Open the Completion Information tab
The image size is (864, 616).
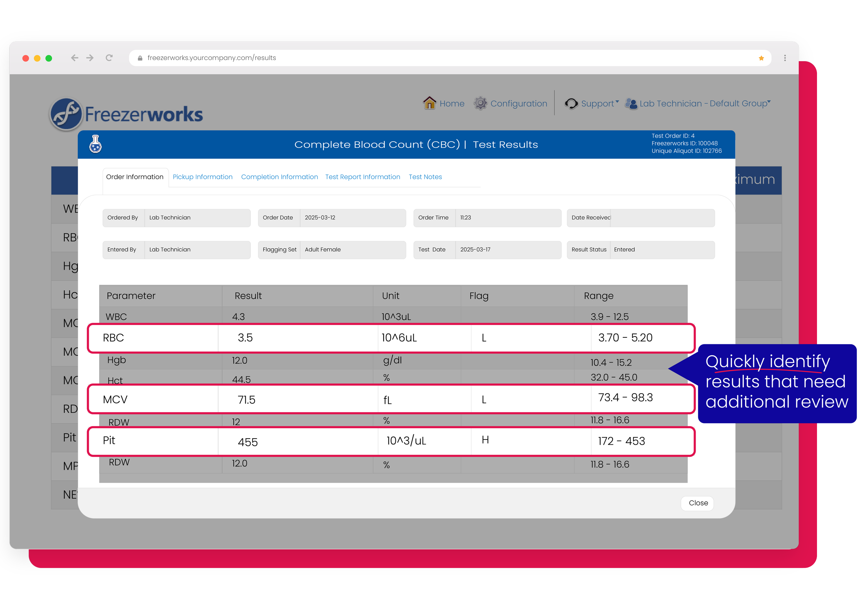coord(279,177)
